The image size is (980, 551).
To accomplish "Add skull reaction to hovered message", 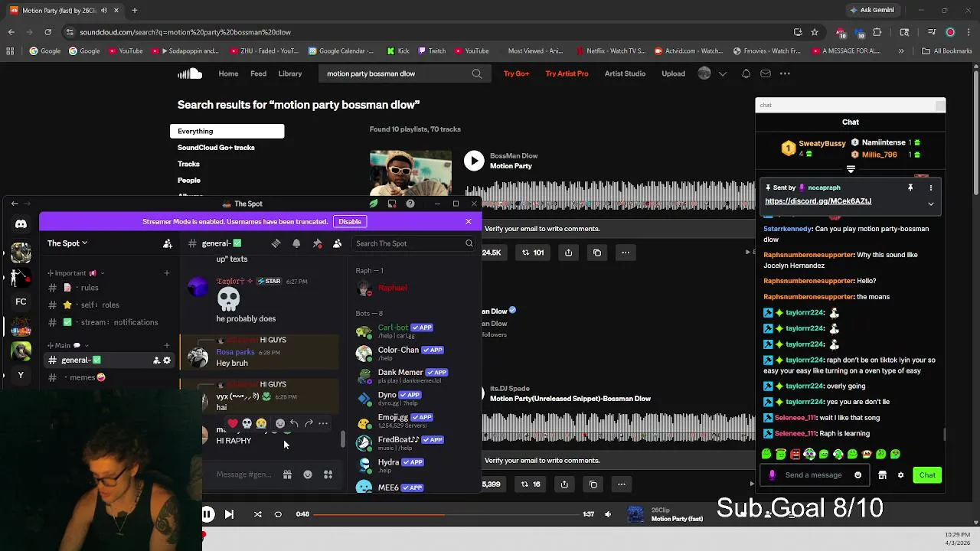I will click(247, 423).
